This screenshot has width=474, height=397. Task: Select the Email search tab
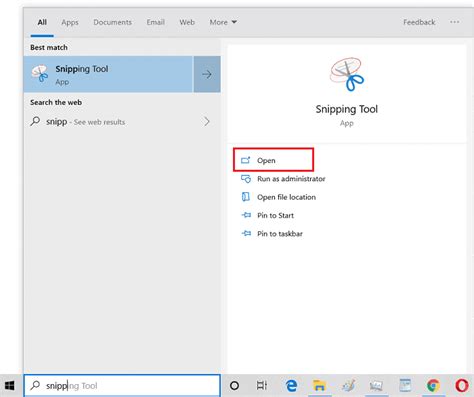pos(155,22)
